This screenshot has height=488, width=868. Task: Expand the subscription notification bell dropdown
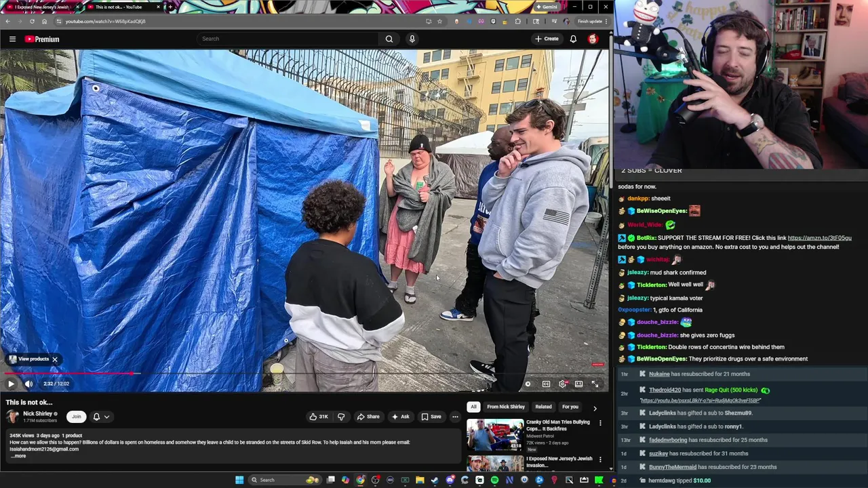(100, 417)
